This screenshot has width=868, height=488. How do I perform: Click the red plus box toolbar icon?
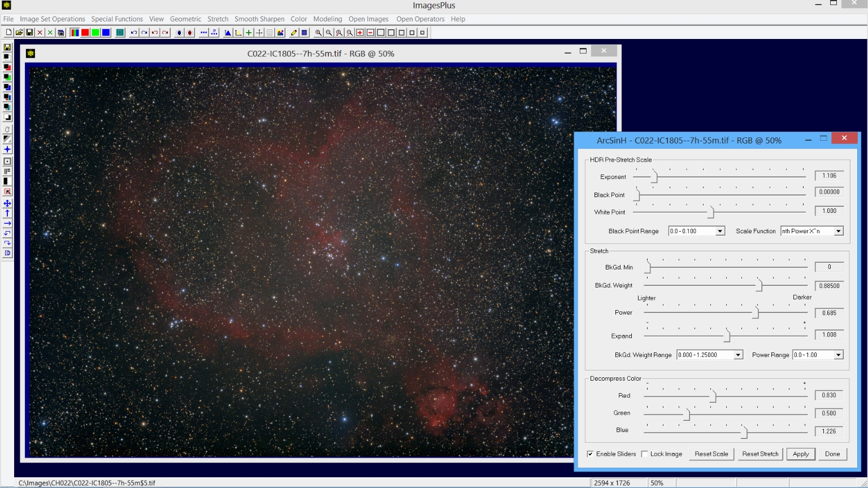tap(360, 33)
